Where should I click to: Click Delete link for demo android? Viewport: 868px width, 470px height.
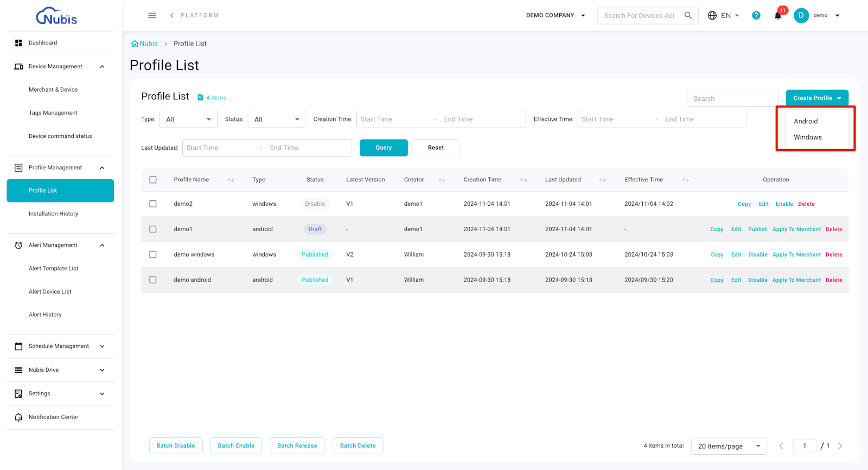pos(834,280)
